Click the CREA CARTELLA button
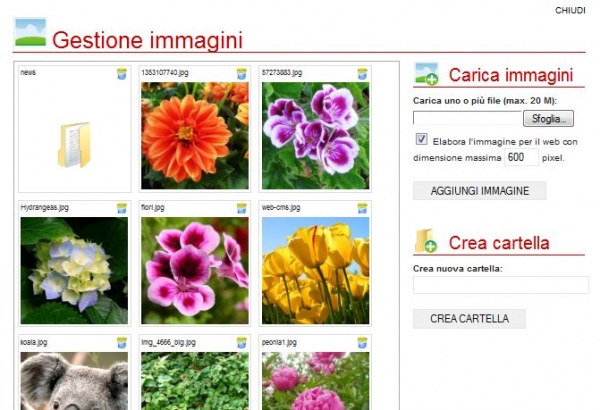The width and height of the screenshot is (600, 410). 469,319
